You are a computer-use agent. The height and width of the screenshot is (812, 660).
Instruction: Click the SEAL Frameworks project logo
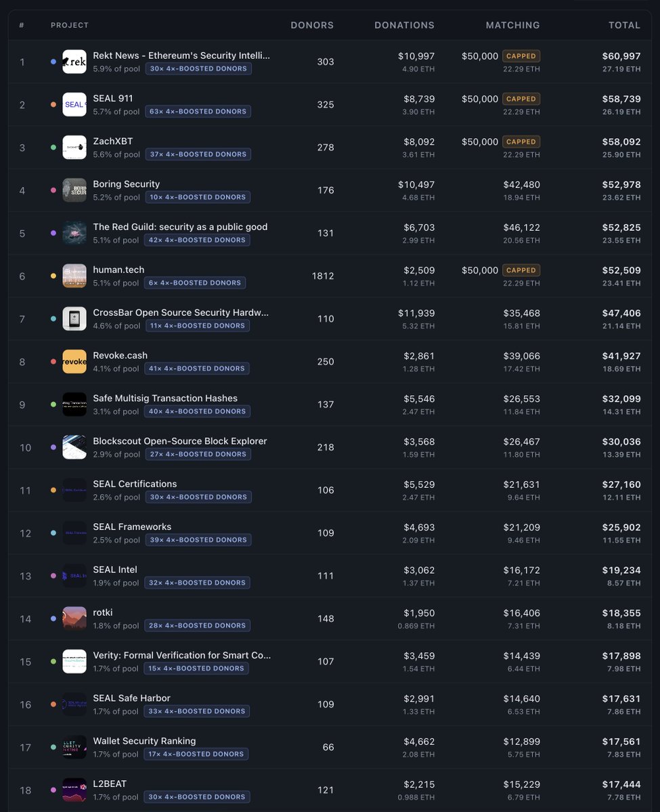pos(74,533)
